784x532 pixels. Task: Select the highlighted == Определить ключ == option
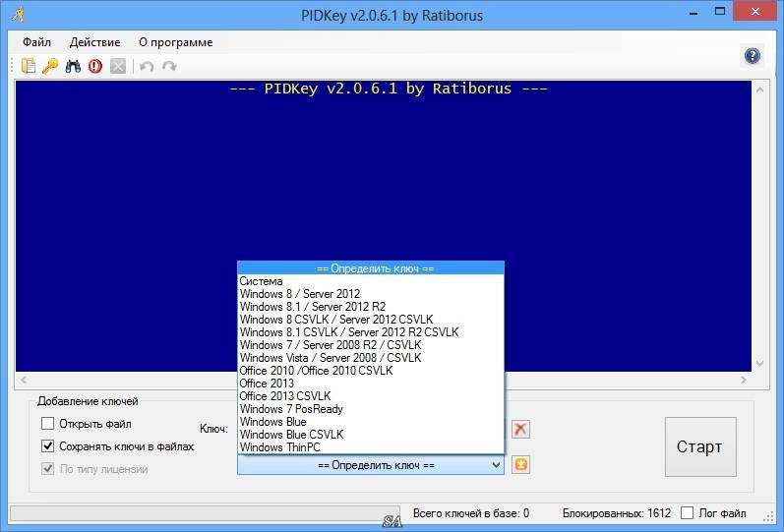click(371, 268)
